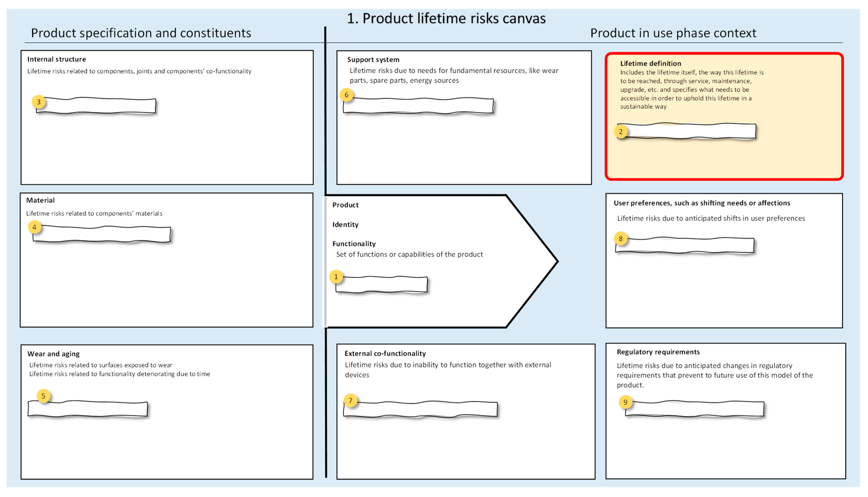Click the 'Product lifetime risks canvas' title

[x=446, y=18]
